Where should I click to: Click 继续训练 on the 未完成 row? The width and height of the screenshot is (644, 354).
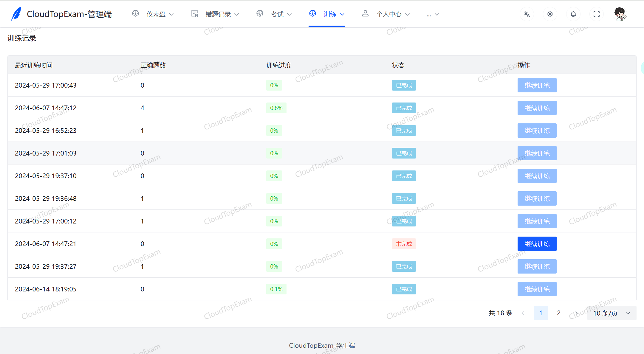(537, 243)
